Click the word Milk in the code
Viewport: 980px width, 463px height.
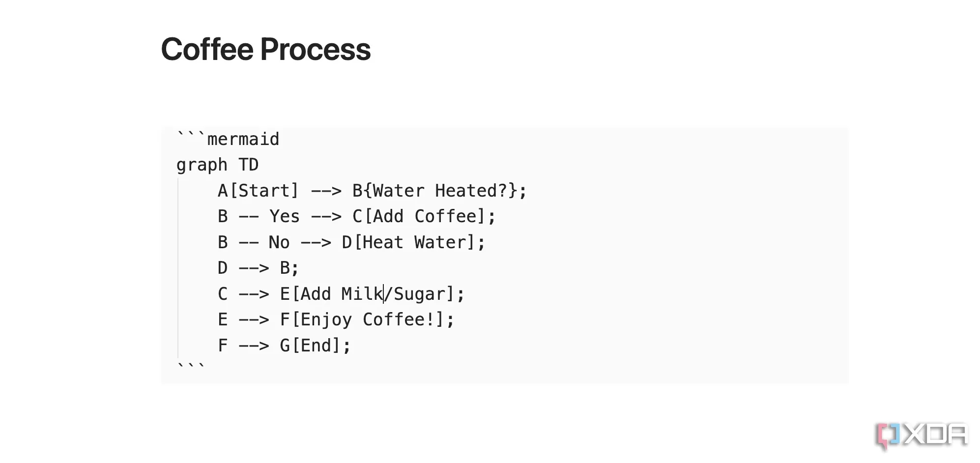pos(361,294)
